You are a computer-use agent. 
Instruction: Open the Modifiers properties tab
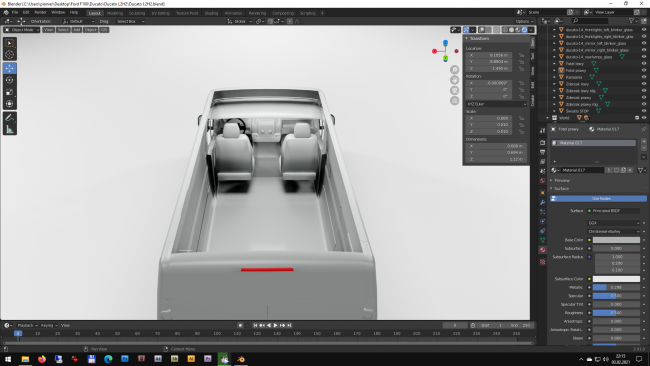[x=542, y=202]
